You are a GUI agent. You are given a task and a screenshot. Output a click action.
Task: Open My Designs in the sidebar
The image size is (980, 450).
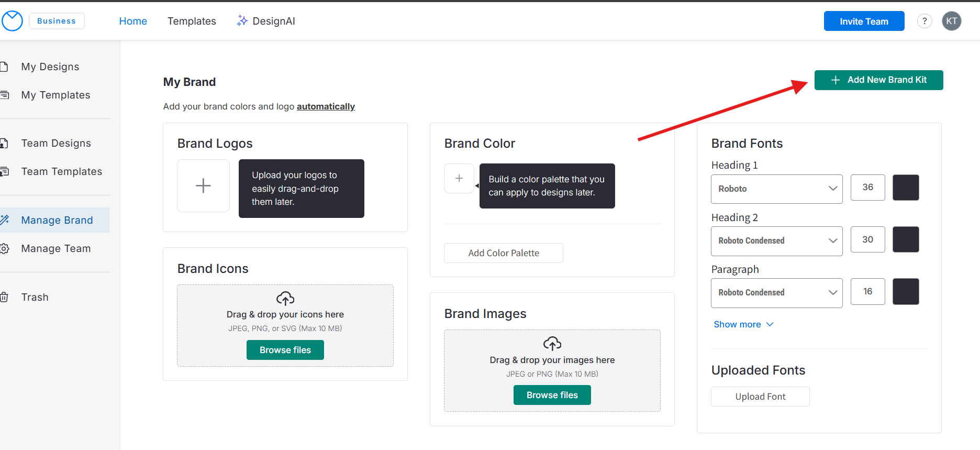(x=50, y=67)
